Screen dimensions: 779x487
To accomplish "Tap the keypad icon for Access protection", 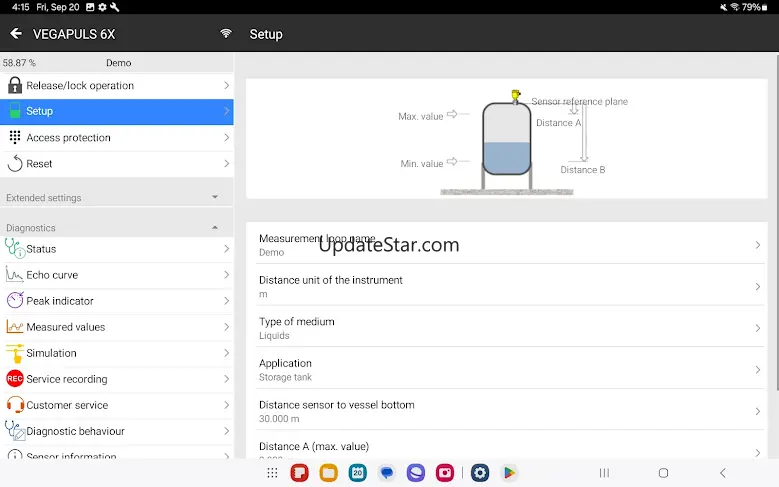I will pyautogui.click(x=15, y=137).
